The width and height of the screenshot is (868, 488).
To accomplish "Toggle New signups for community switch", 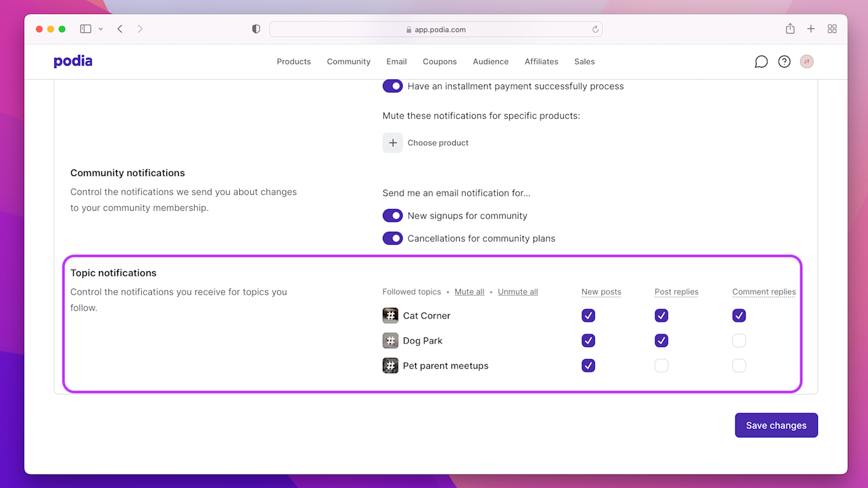I will [392, 216].
